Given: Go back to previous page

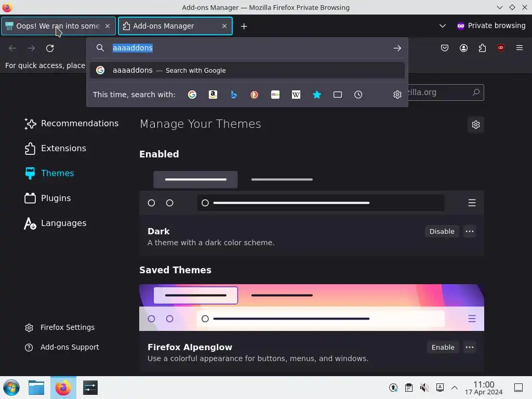Looking at the screenshot, I should point(12,48).
